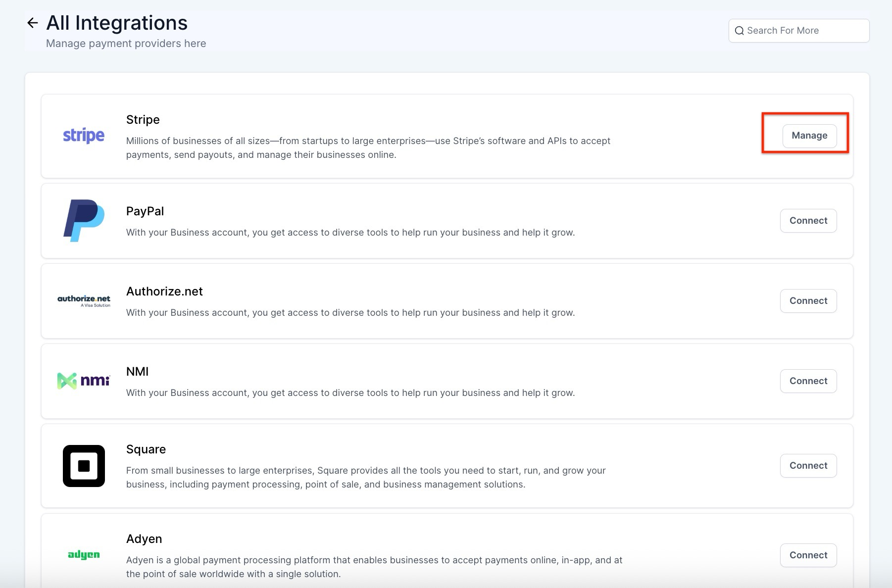Click the Square provider heading
The width and height of the screenshot is (892, 588).
(x=146, y=449)
